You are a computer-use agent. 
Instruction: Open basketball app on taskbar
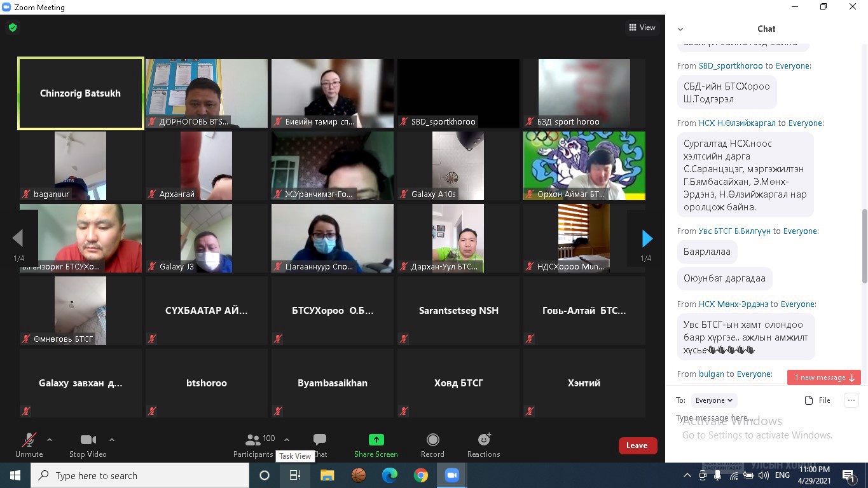click(359, 475)
